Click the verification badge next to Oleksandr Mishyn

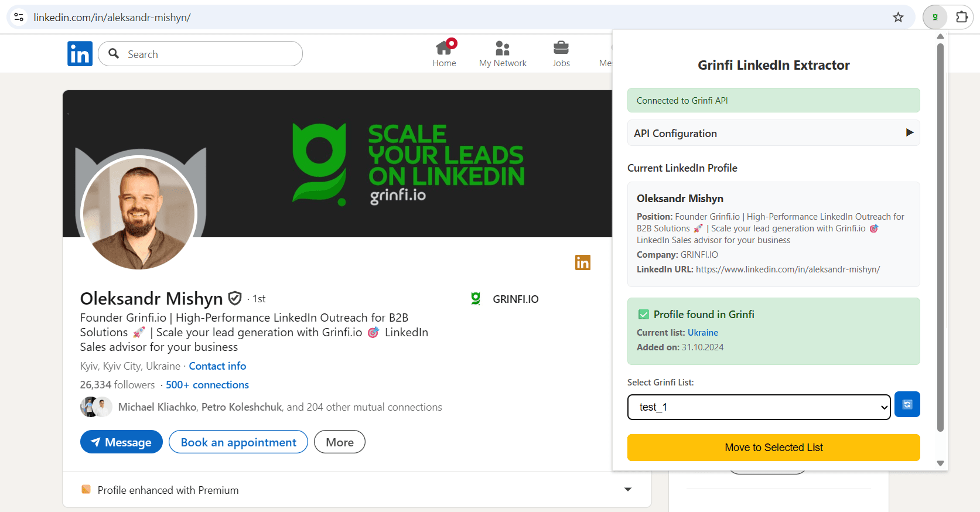point(235,299)
